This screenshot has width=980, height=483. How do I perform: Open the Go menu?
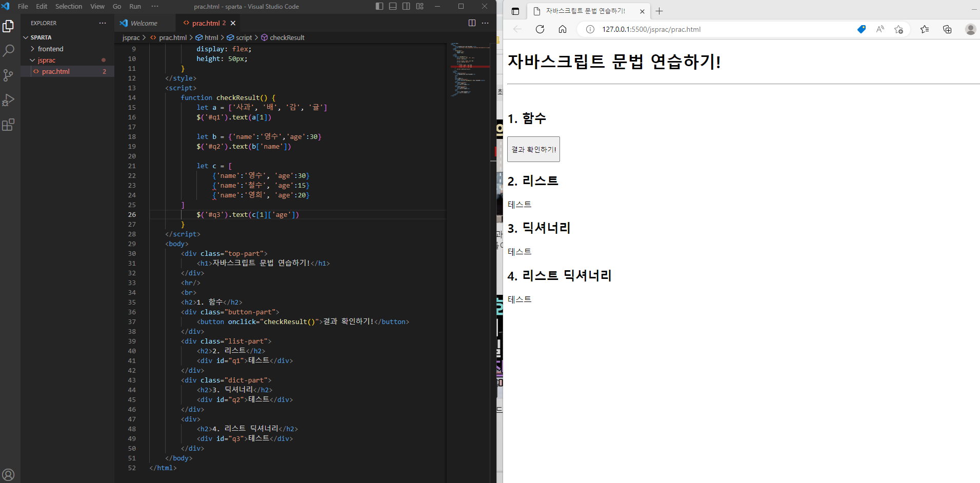(x=117, y=6)
